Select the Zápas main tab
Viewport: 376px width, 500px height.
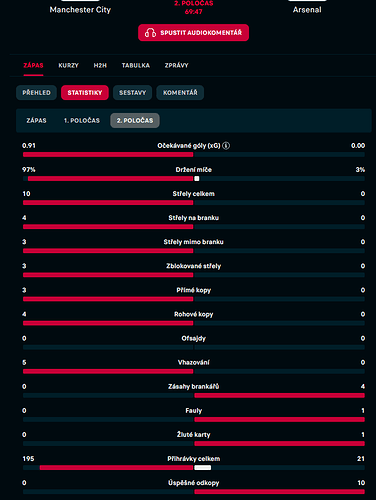(33, 65)
